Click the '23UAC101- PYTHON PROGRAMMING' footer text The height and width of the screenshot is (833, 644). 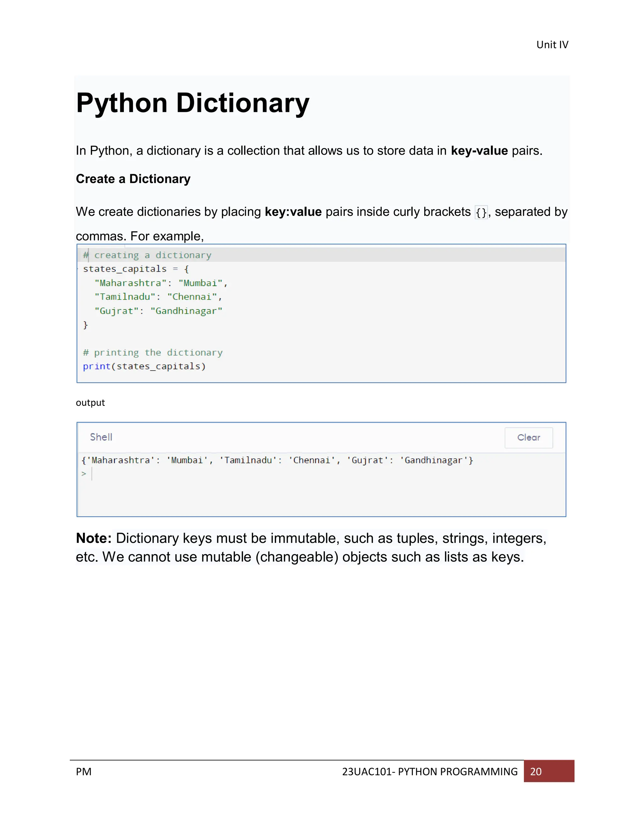[430, 772]
